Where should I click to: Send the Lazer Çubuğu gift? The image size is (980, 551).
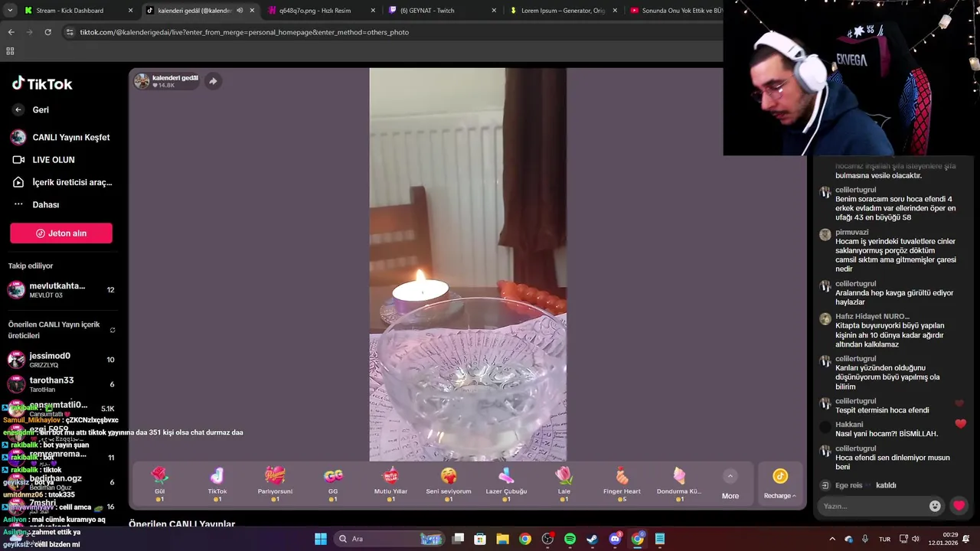[506, 485]
